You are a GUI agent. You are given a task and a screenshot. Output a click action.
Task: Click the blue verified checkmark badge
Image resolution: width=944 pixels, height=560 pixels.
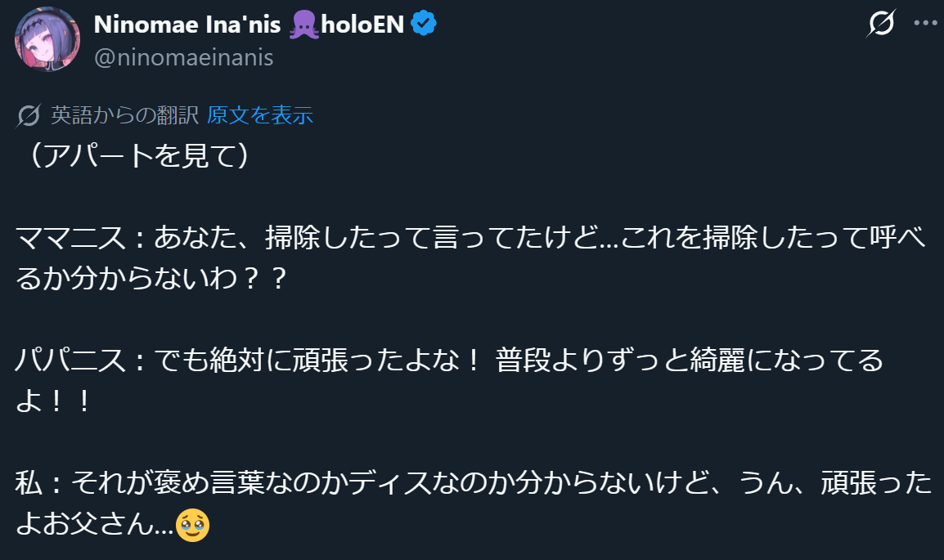(423, 25)
